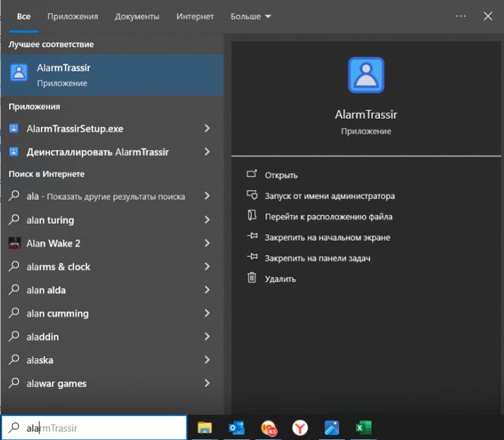Close the search panel with X

tap(488, 16)
